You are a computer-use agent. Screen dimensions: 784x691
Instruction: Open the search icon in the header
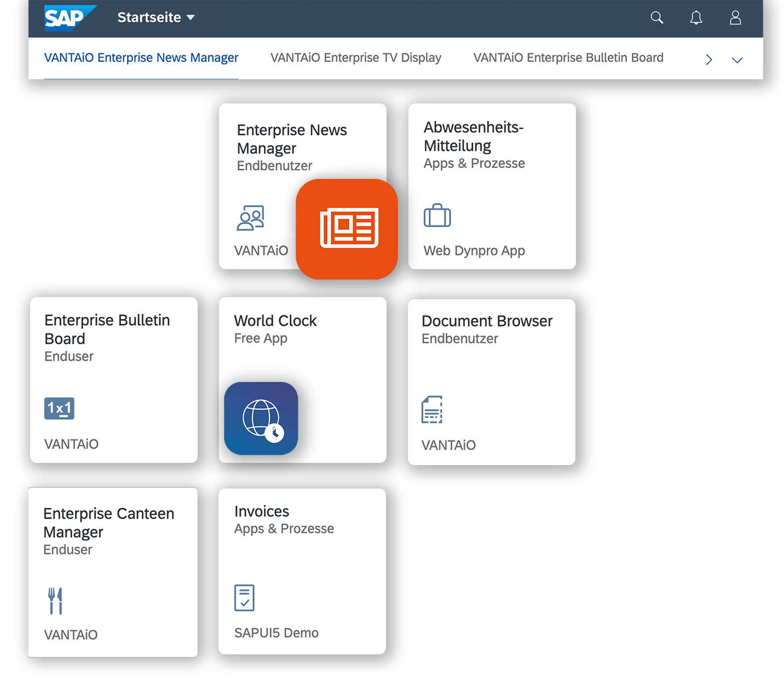point(656,18)
